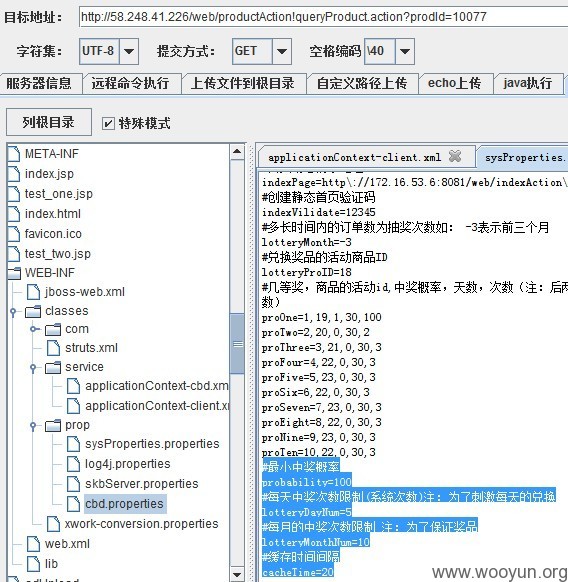Click the line probability=100
Screen dimensions: 568x582
(x=307, y=482)
